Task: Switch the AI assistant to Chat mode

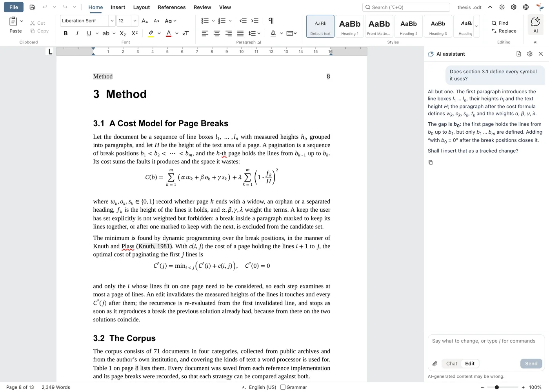Action: click(452, 364)
